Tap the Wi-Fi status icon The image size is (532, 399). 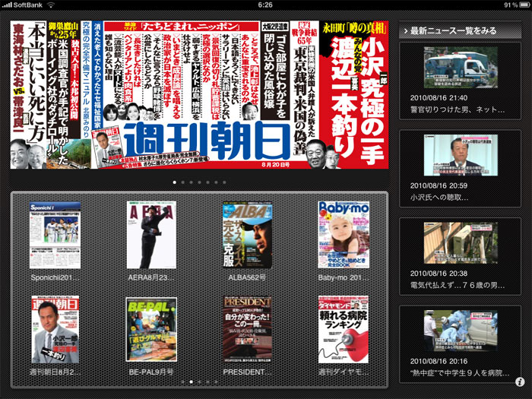pos(51,5)
